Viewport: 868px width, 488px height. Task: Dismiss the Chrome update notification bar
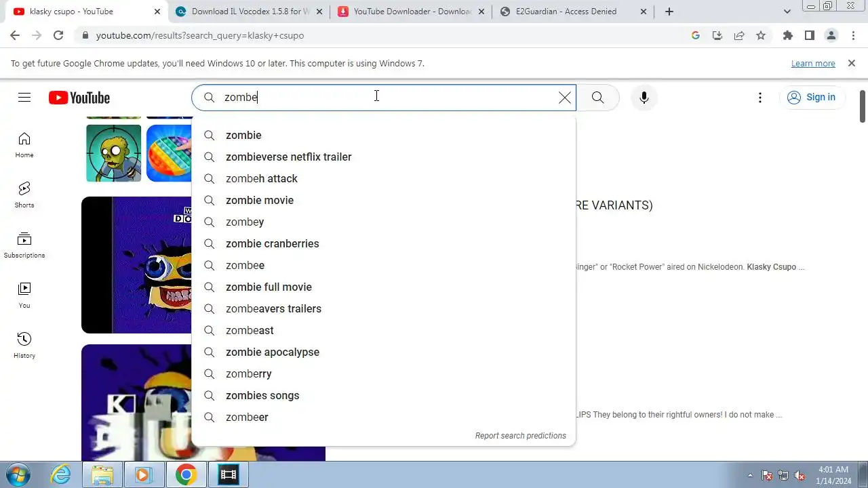point(852,63)
